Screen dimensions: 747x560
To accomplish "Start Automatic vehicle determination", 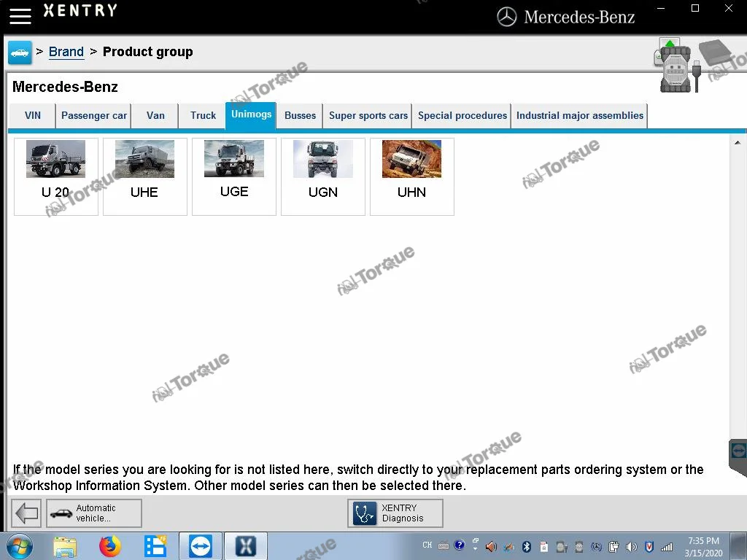I will pos(94,513).
